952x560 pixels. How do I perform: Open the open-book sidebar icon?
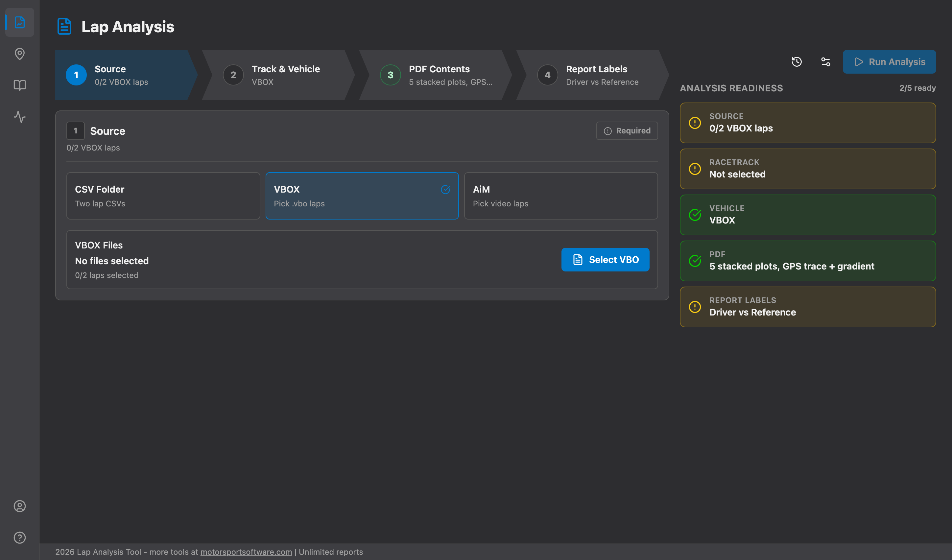pos(20,85)
